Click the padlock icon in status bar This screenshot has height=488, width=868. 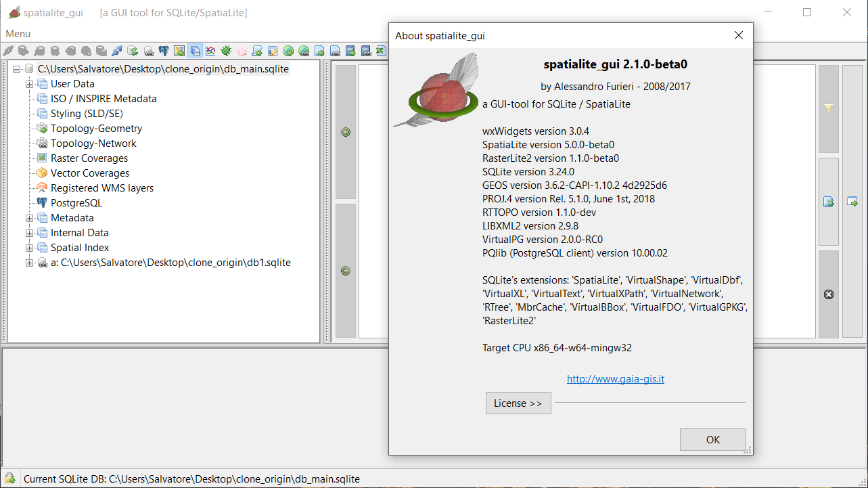[10, 479]
